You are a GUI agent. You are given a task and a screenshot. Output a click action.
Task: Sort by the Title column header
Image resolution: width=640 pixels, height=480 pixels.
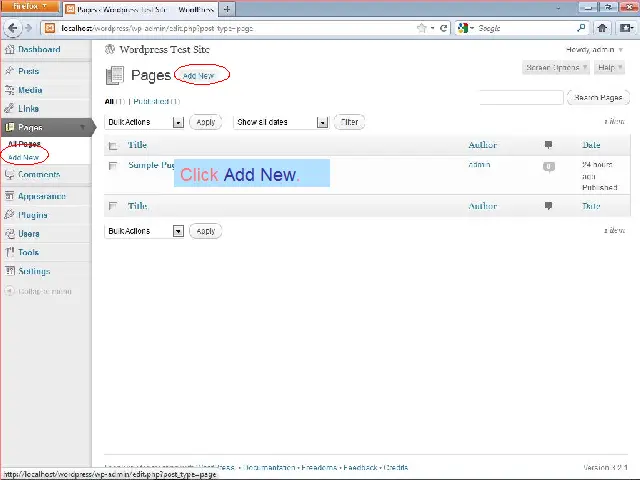tap(138, 145)
